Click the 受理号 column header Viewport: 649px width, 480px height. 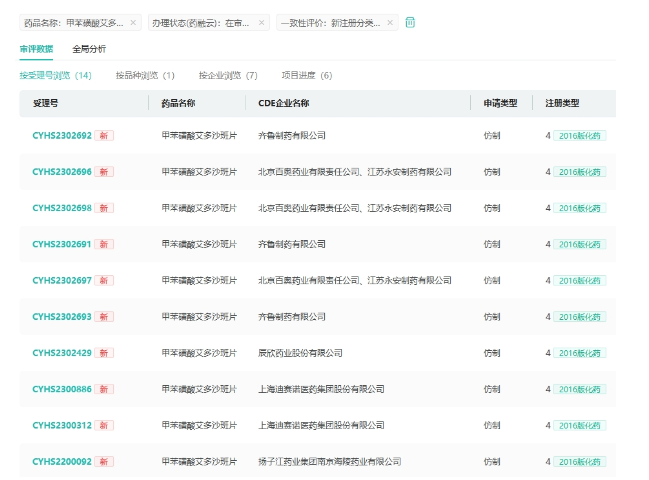[x=46, y=103]
